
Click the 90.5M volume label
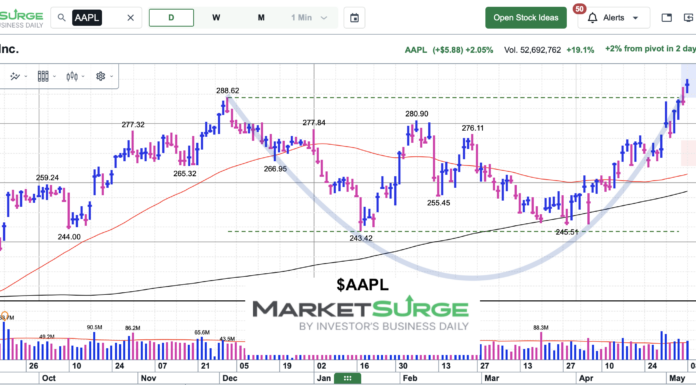tap(95, 327)
